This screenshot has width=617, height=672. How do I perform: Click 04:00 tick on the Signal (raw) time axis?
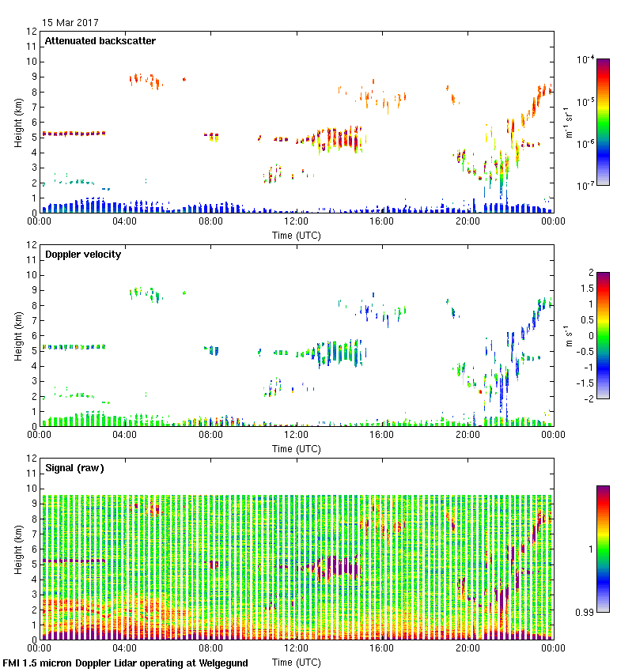click(125, 649)
